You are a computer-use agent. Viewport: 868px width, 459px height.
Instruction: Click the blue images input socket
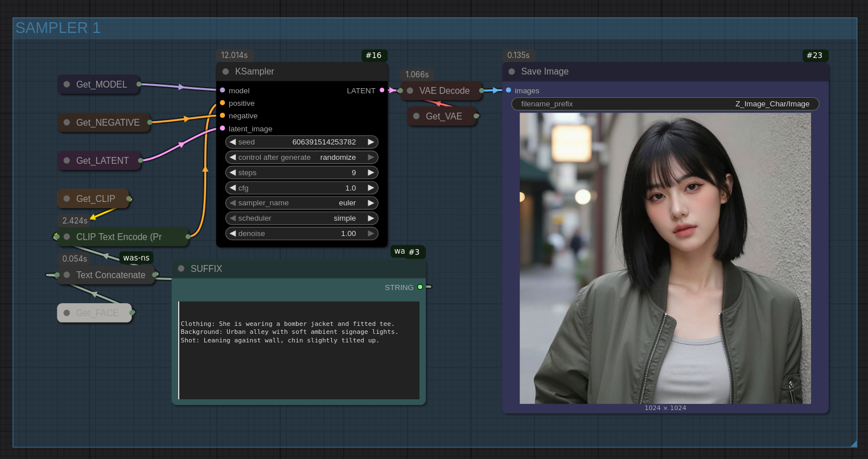[x=508, y=90]
